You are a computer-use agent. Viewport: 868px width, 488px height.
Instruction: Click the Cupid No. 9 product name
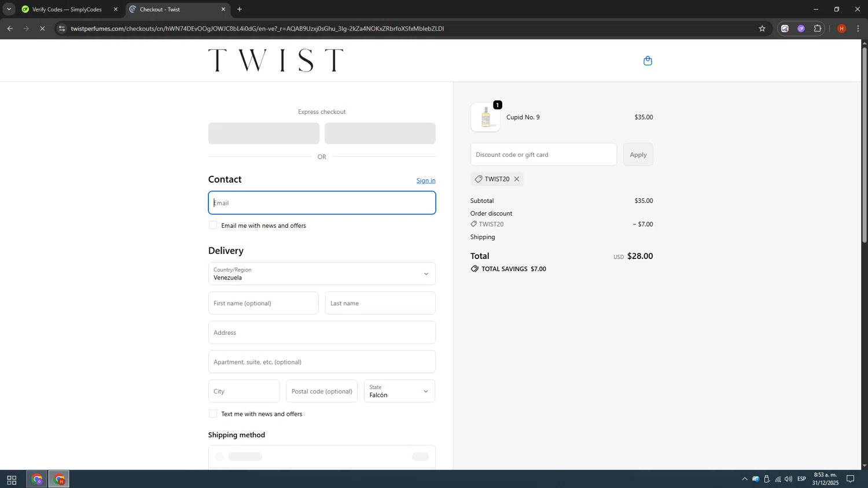coord(523,117)
